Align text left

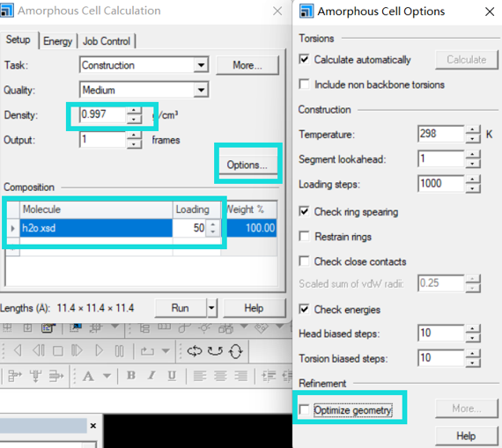pyautogui.click(x=200, y=376)
